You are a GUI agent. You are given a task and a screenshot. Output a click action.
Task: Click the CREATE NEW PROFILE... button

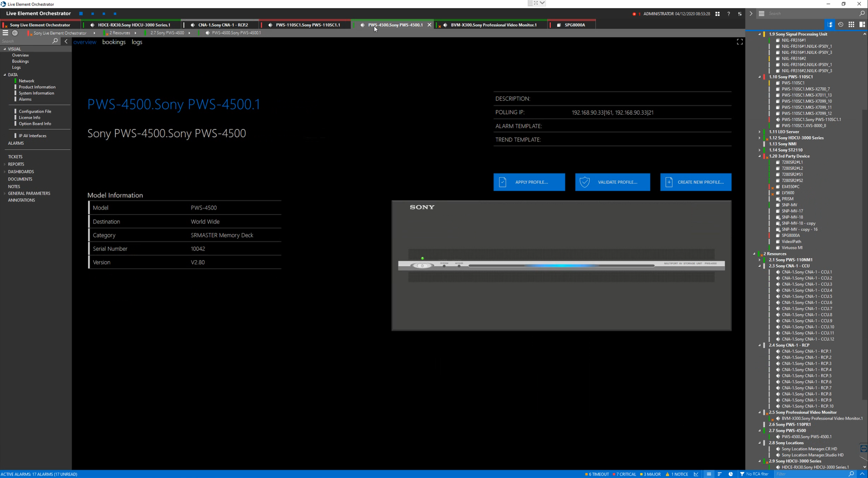click(x=696, y=182)
